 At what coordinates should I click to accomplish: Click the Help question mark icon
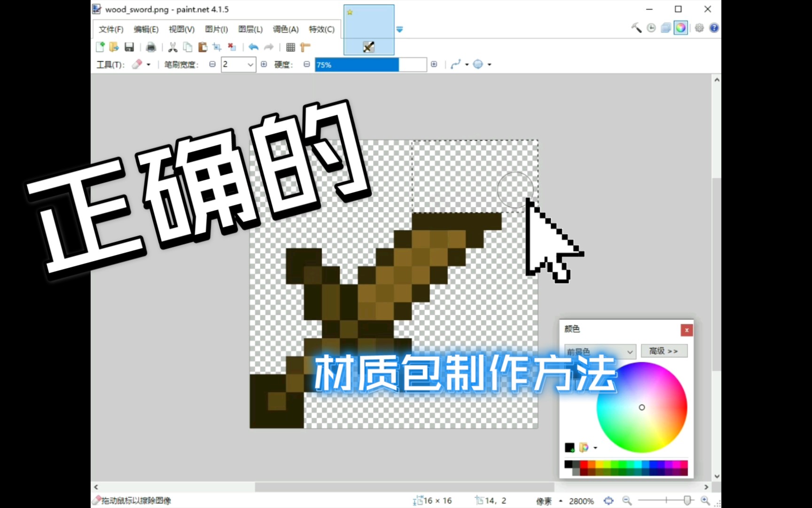[x=714, y=28]
